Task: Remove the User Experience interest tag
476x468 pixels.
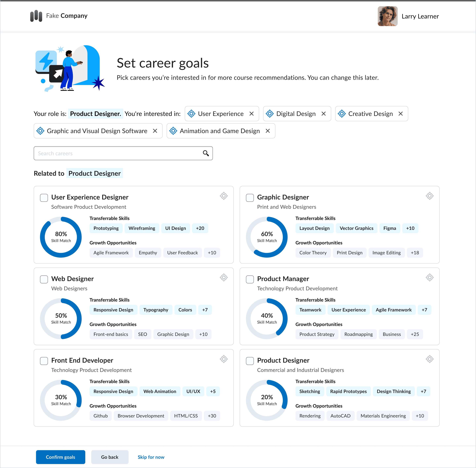Action: click(251, 114)
